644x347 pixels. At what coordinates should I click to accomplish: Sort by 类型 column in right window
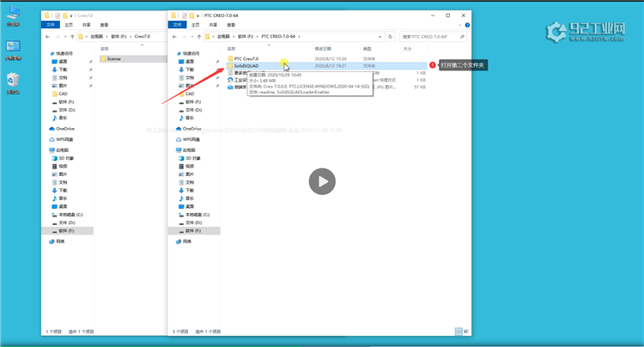(x=367, y=49)
